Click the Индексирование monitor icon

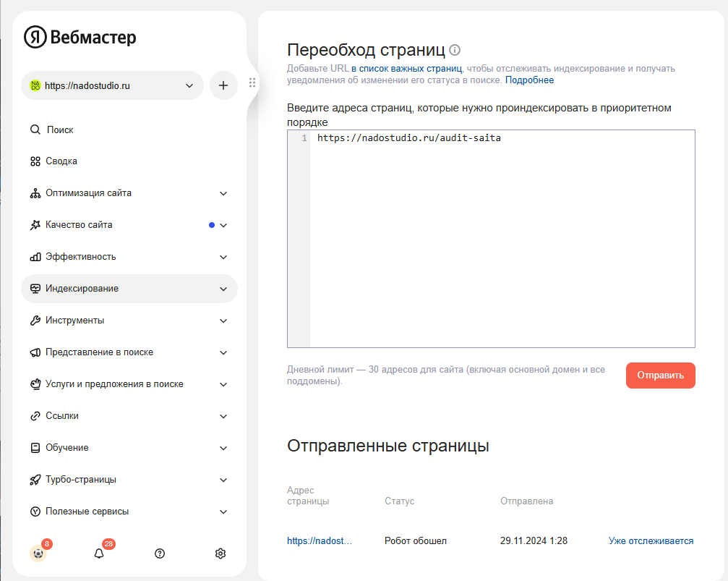tap(35, 289)
